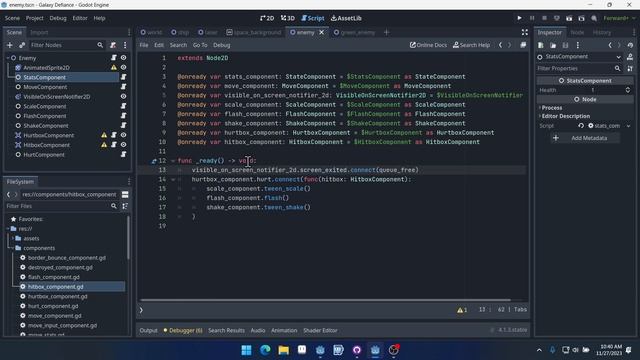Open the green_enemy scene tab
Viewport: 640px width, 360px height.
coord(354,32)
